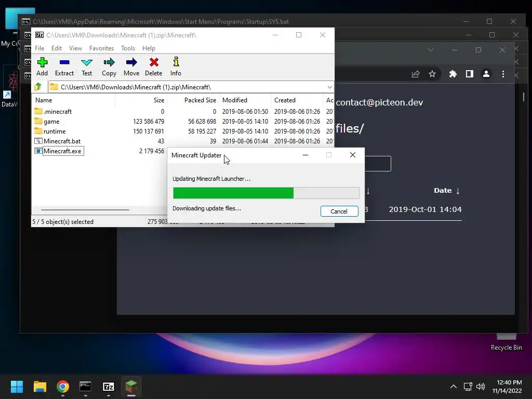Click the Add toolbar icon in 7-Zip

pos(42,66)
